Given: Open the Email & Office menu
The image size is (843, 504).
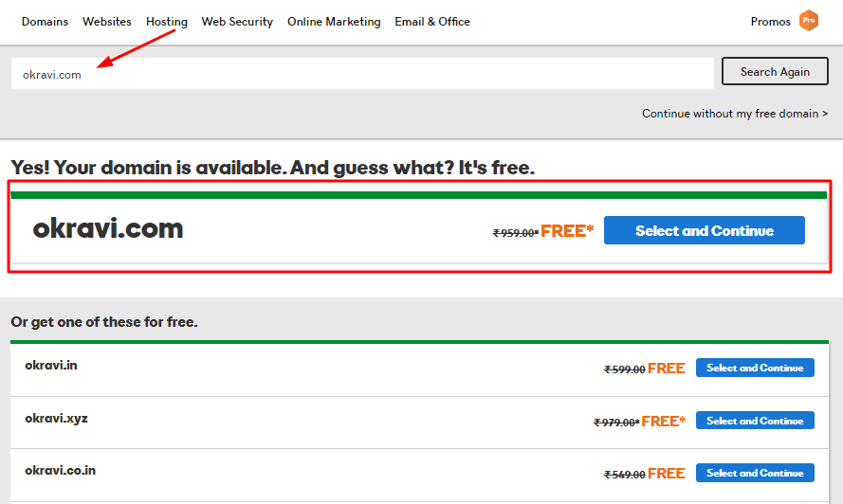Looking at the screenshot, I should click(432, 22).
